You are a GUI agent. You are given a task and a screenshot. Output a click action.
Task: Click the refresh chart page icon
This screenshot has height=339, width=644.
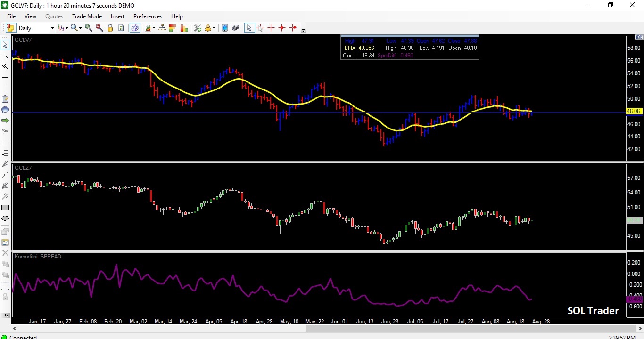point(121,28)
